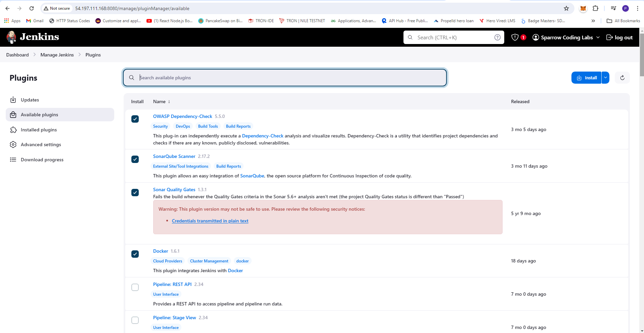The width and height of the screenshot is (644, 333).
Task: Click the Available plugins bag icon
Action: 13,115
